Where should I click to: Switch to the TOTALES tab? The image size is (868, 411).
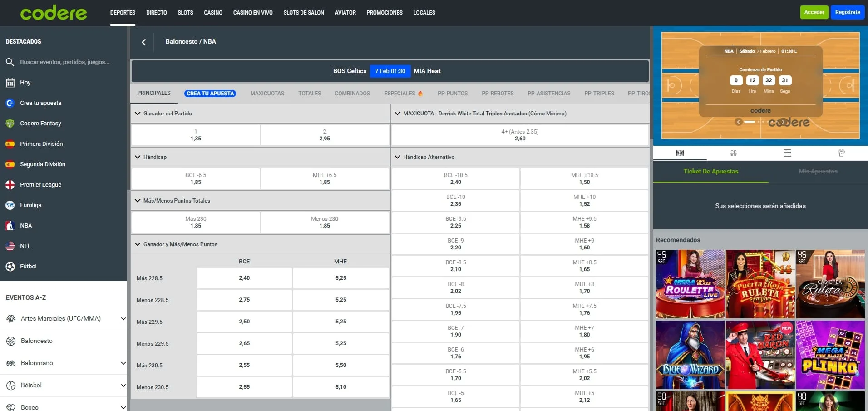[x=310, y=94]
